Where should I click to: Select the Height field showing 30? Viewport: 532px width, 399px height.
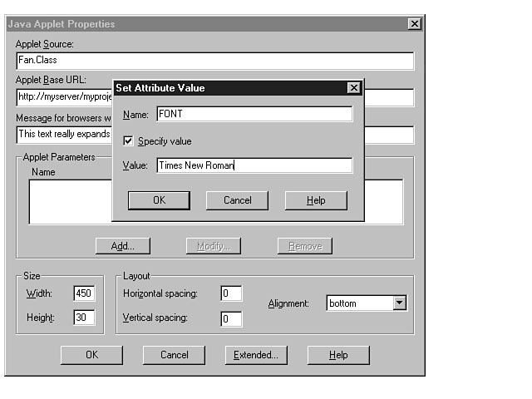84,318
